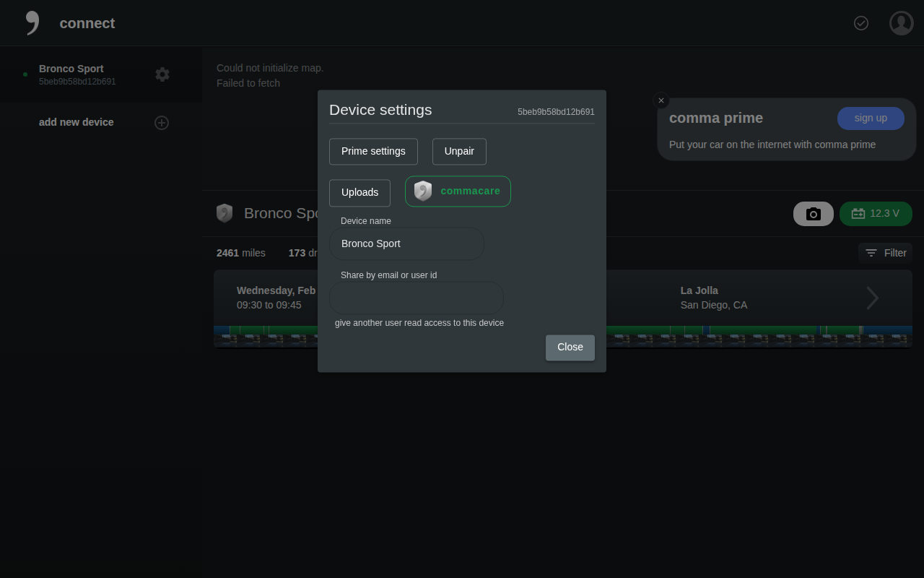Click the San Diego, CA location text

714,305
